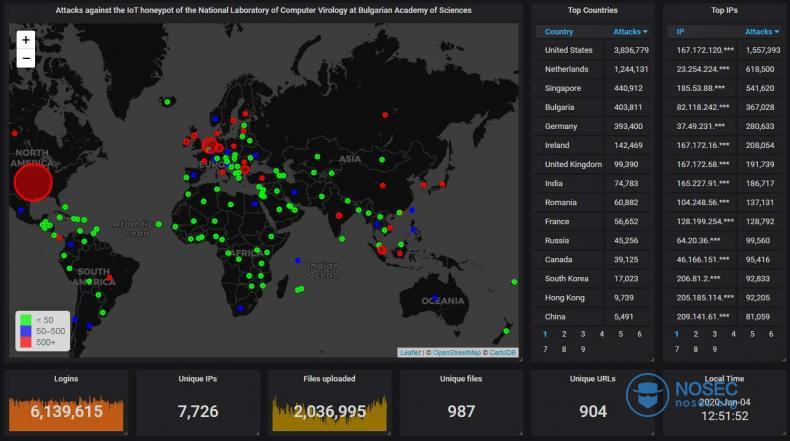
Task: Select the Bulgaria country row
Action: point(592,107)
